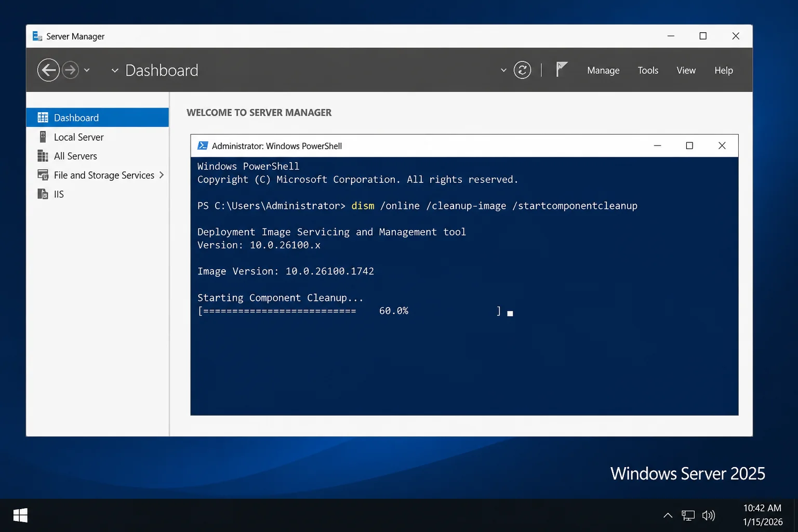Click 'Starting Component Cleanup...' line

(x=280, y=298)
